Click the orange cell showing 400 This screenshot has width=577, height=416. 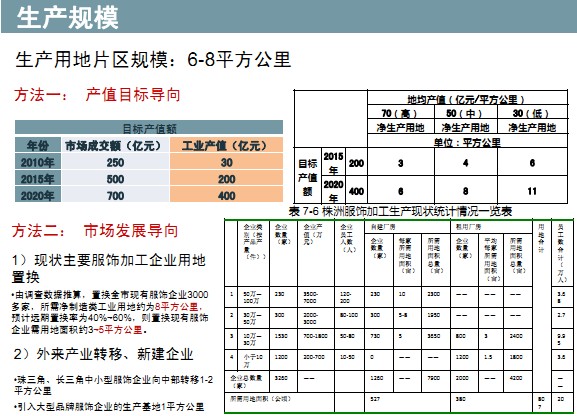pos(226,195)
